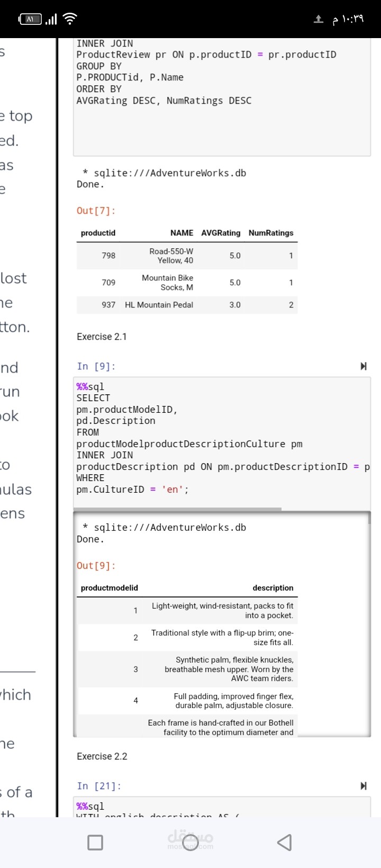Image resolution: width=381 pixels, height=868 pixels.
Task: Click the Out[9] output prompt label
Action: pos(96,566)
